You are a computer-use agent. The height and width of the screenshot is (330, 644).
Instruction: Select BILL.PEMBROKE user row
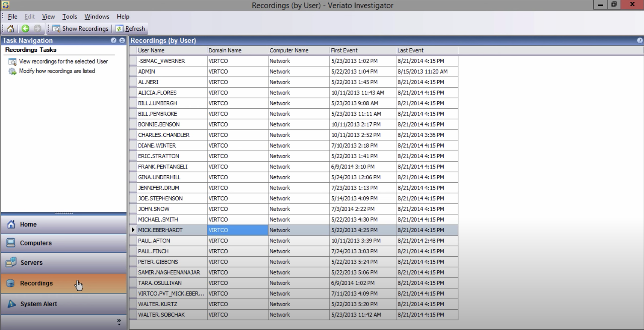[x=294, y=114]
